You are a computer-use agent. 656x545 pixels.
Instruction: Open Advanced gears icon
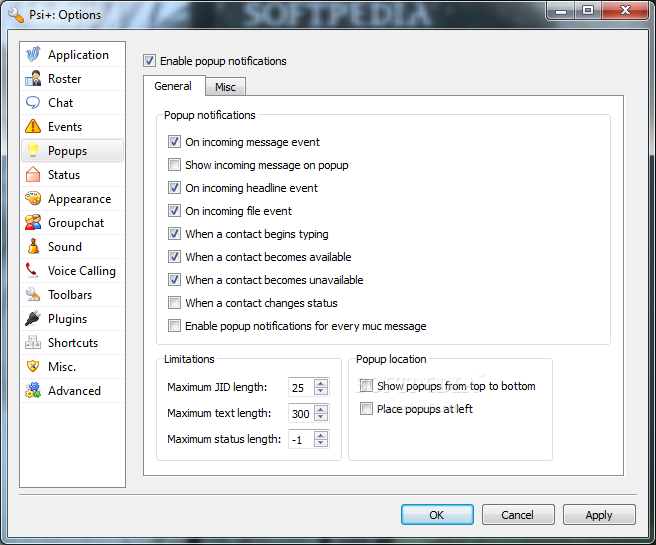pos(33,390)
